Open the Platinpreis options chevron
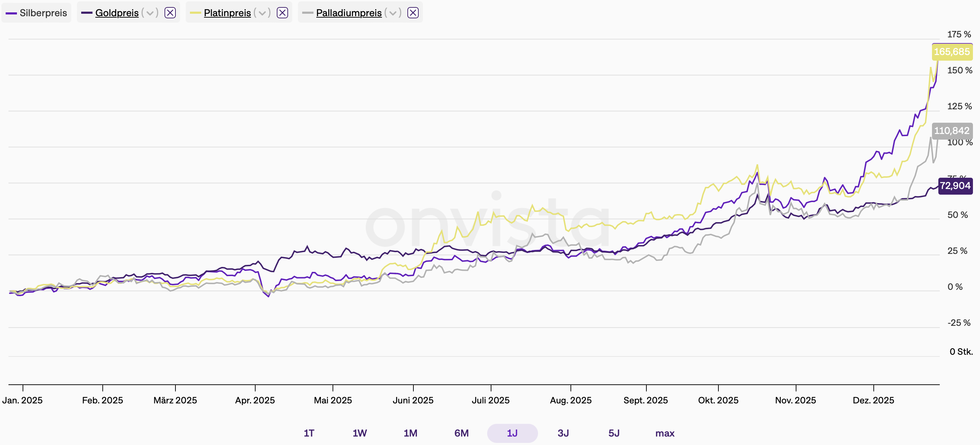 [262, 13]
